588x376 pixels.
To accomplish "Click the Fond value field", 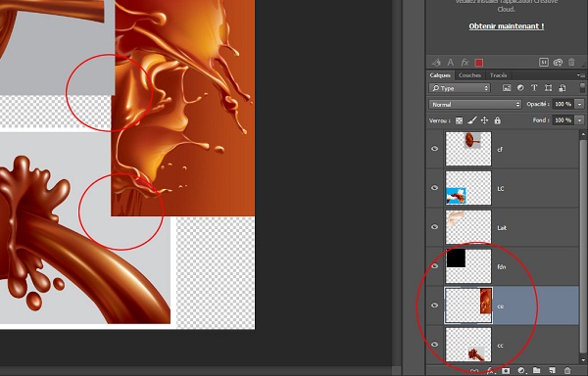I will [563, 120].
